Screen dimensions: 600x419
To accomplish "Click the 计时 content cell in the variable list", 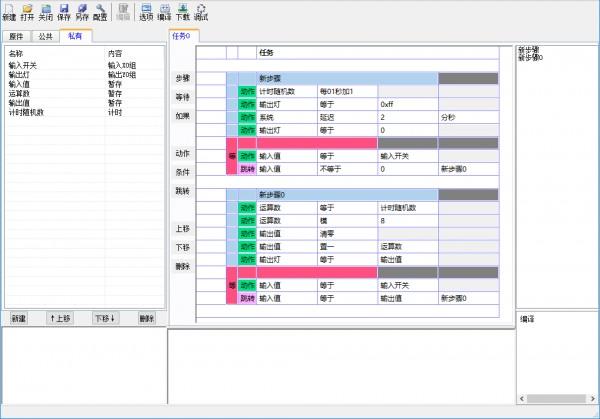I will [115, 112].
